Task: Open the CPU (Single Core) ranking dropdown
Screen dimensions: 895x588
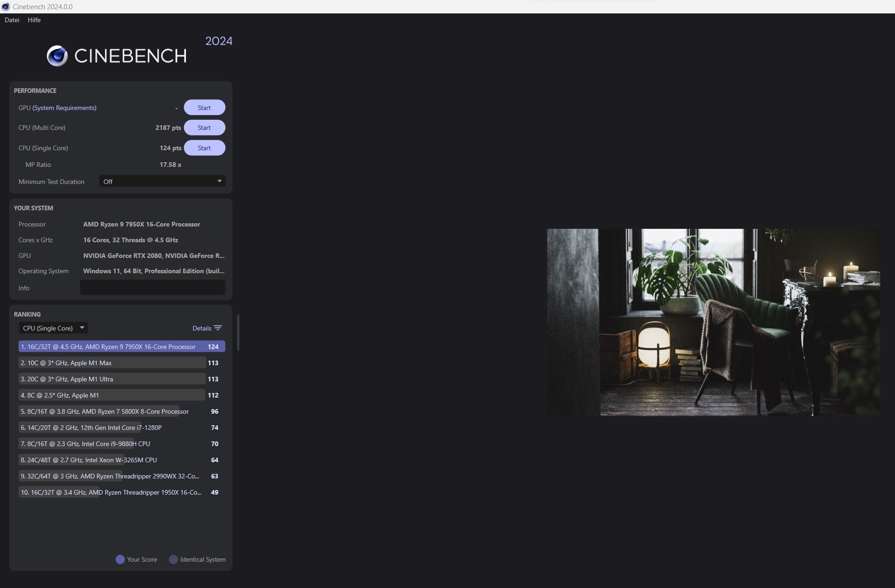Action: pyautogui.click(x=53, y=328)
